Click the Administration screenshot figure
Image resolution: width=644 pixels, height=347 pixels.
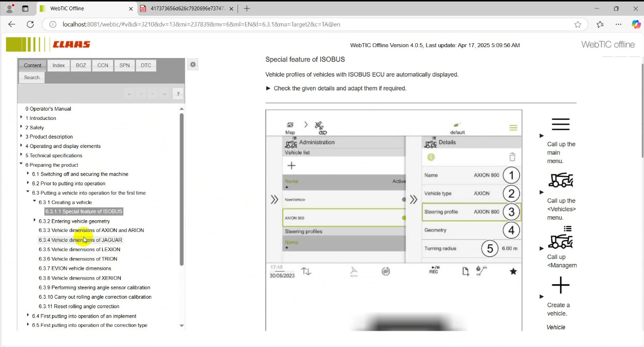(394, 220)
